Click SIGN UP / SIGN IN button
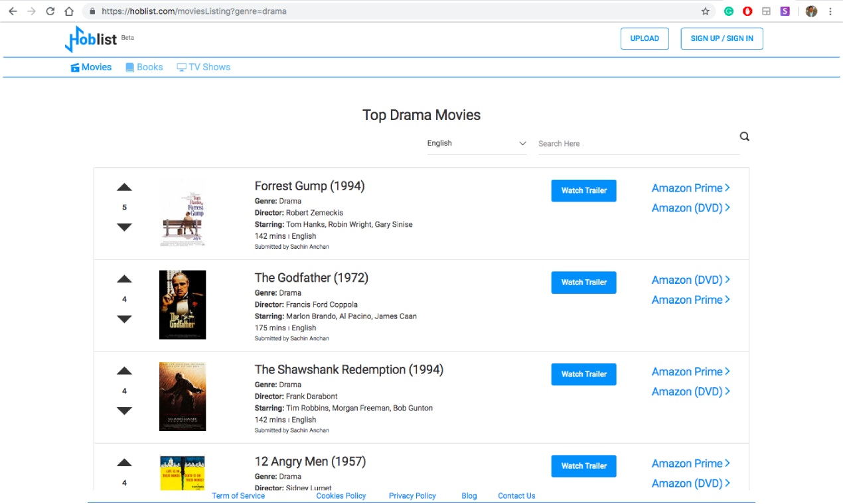The height and width of the screenshot is (504, 843). [722, 38]
